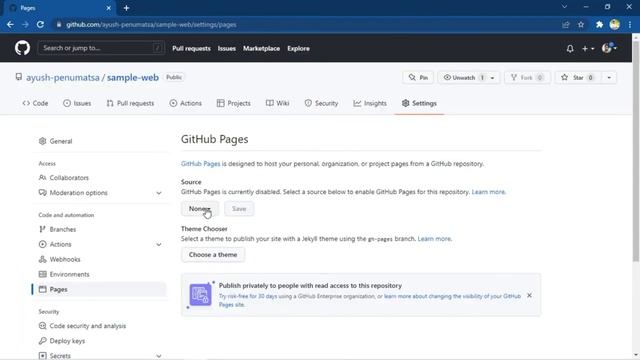Image resolution: width=640 pixels, height=360 pixels.
Task: Switch to the Insights tab
Action: [370, 103]
